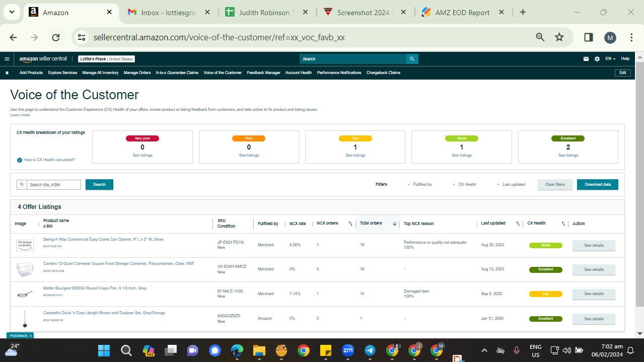The height and width of the screenshot is (362, 644).
Task: Click the info icon beside CX Health calculated
Action: (20, 160)
